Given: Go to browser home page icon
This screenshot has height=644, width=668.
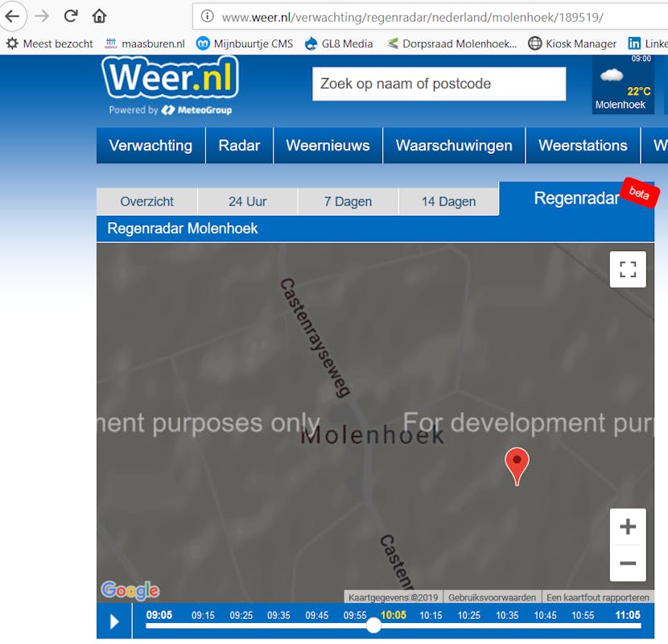Looking at the screenshot, I should coord(99,16).
